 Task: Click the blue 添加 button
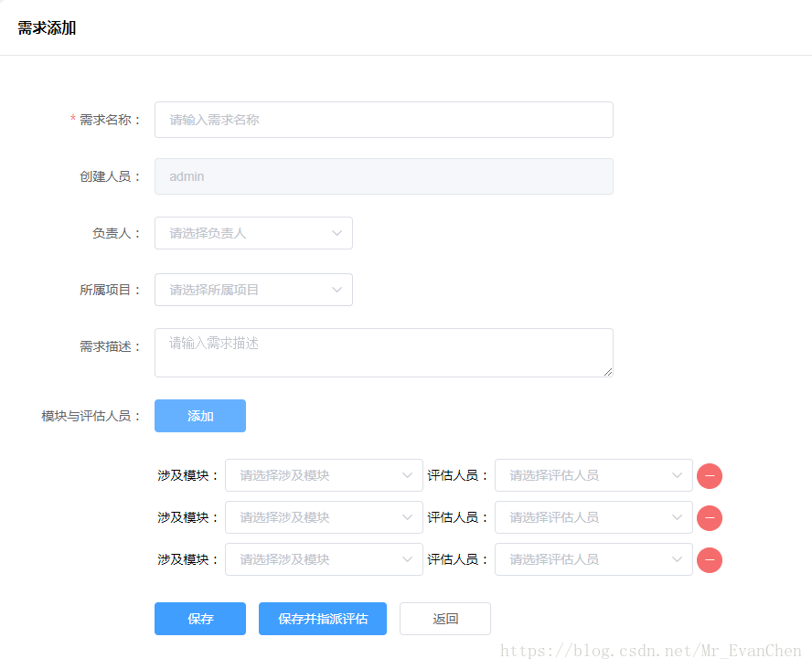(x=200, y=416)
